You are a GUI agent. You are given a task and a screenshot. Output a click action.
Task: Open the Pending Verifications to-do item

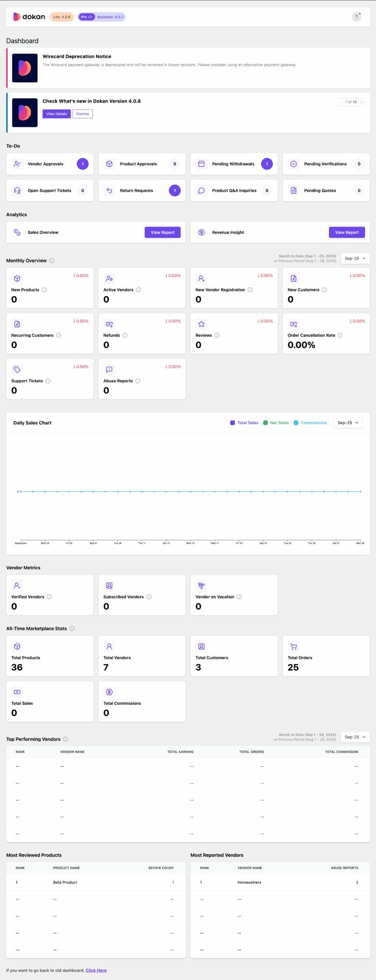click(x=325, y=164)
